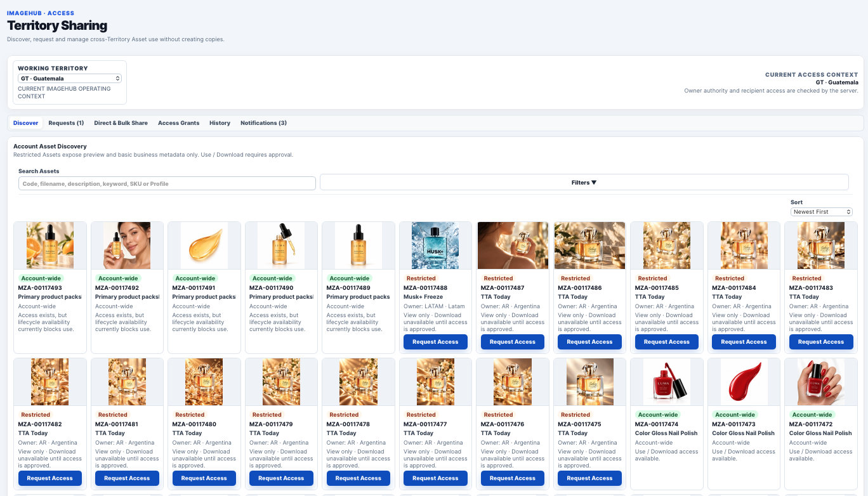This screenshot has width=868, height=496.
Task: Click the Account-wide badge on MZA-00117474
Action: click(x=658, y=415)
